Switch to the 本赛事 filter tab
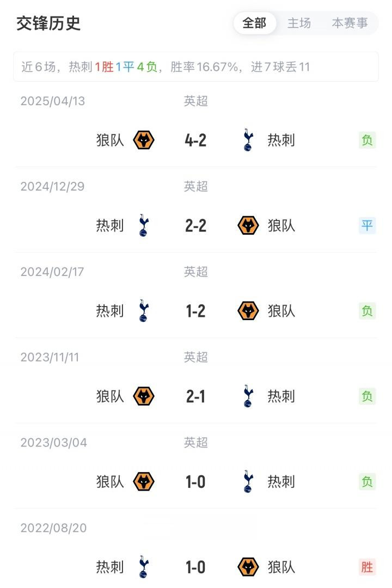This screenshot has width=392, height=588. click(x=350, y=23)
